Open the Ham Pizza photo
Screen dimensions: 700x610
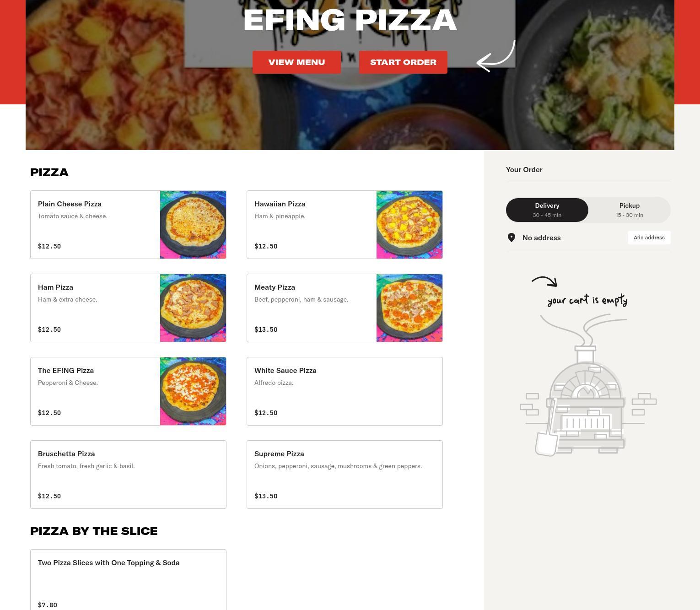[x=193, y=308]
